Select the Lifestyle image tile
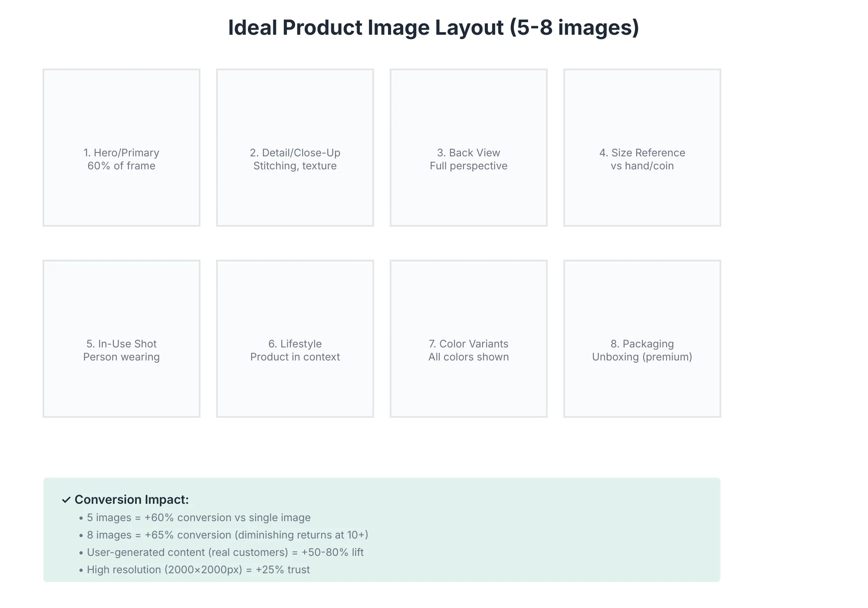The width and height of the screenshot is (868, 608). point(295,339)
